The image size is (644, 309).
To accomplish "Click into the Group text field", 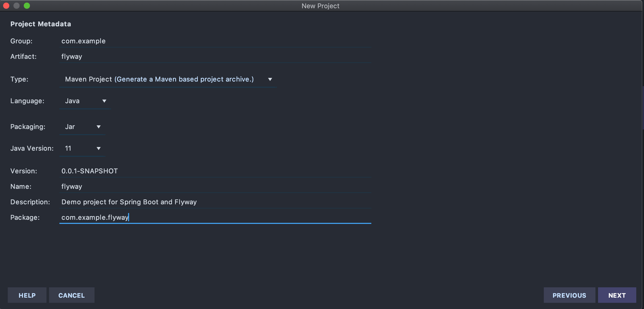I will 215,41.
